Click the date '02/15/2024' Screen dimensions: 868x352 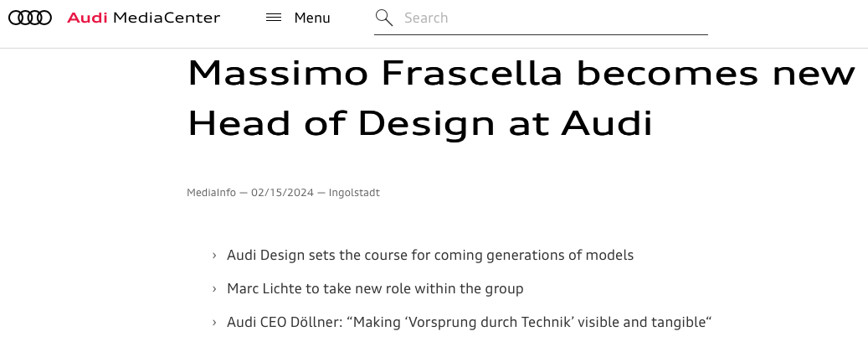click(x=282, y=193)
